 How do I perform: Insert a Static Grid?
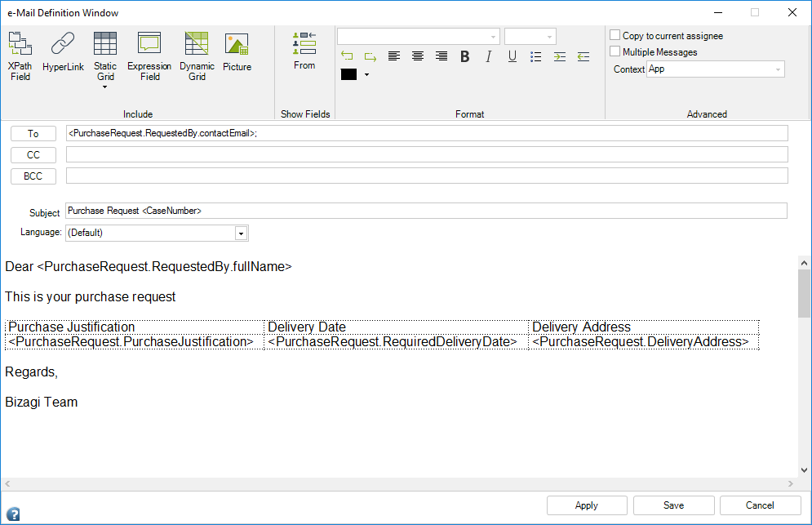coord(105,56)
